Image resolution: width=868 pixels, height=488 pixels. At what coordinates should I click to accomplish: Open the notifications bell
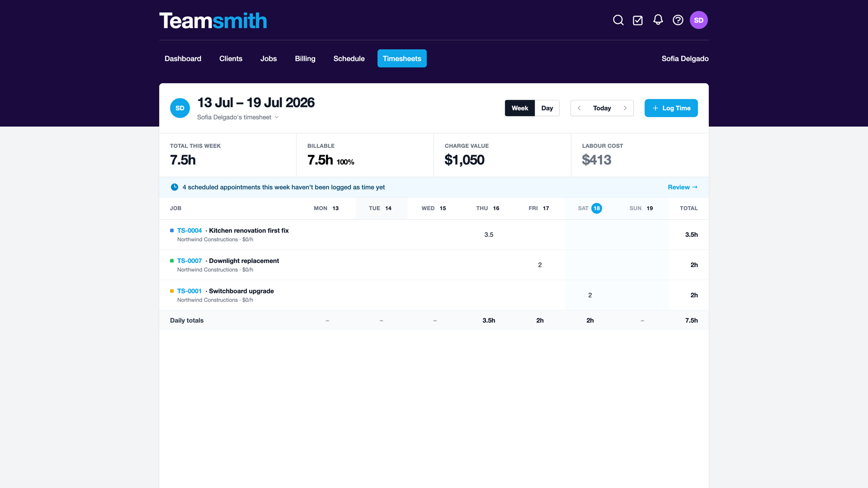click(658, 20)
